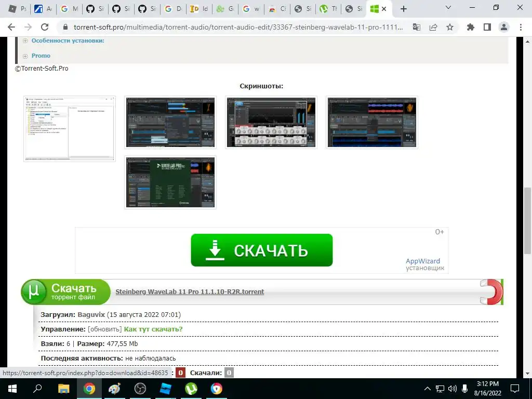The width and height of the screenshot is (532, 399).
Task: Click the scrollbar up arrow
Action: pyautogui.click(x=527, y=42)
